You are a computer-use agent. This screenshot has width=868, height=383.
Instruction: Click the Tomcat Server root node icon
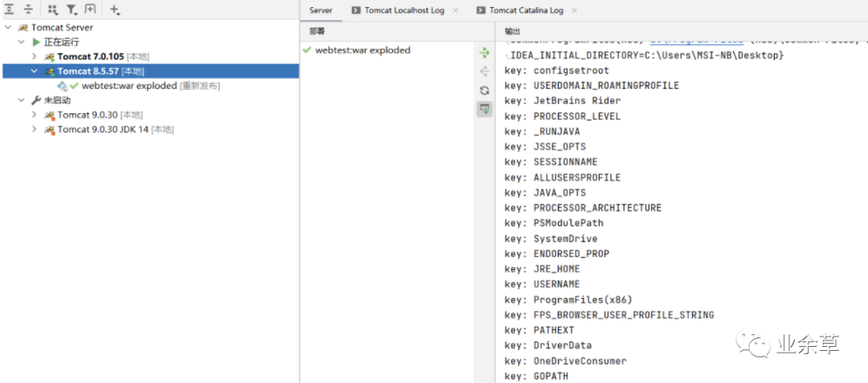tap(23, 27)
